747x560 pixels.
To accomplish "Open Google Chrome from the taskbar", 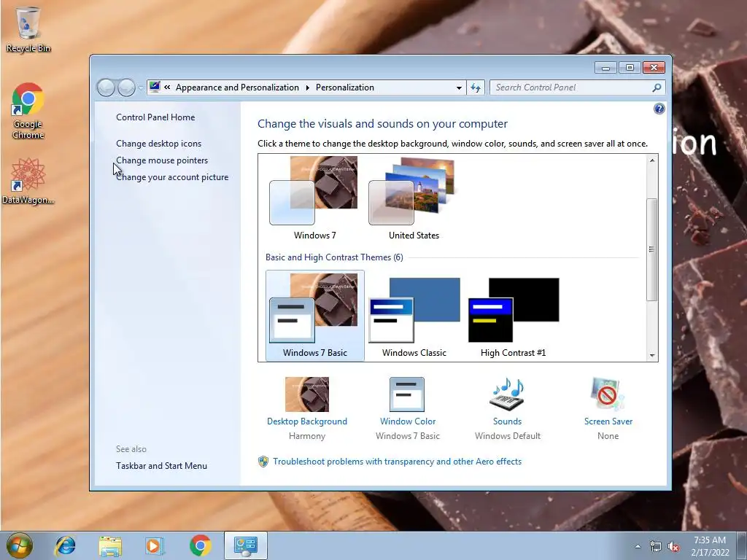I will (200, 545).
